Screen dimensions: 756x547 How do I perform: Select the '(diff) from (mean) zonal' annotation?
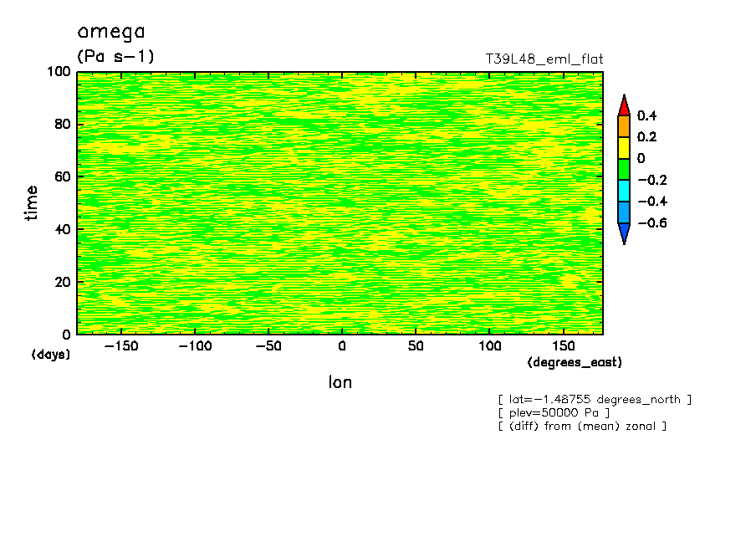pos(581,427)
